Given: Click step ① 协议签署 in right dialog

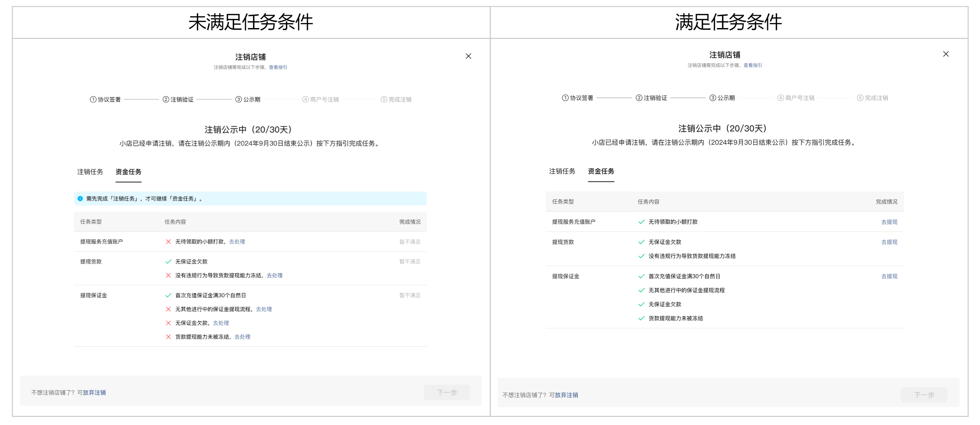Looking at the screenshot, I should pyautogui.click(x=577, y=98).
